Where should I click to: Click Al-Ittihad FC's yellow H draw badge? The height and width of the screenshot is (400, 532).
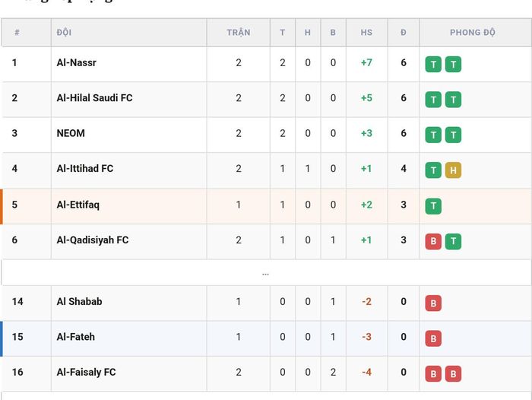pos(453,170)
